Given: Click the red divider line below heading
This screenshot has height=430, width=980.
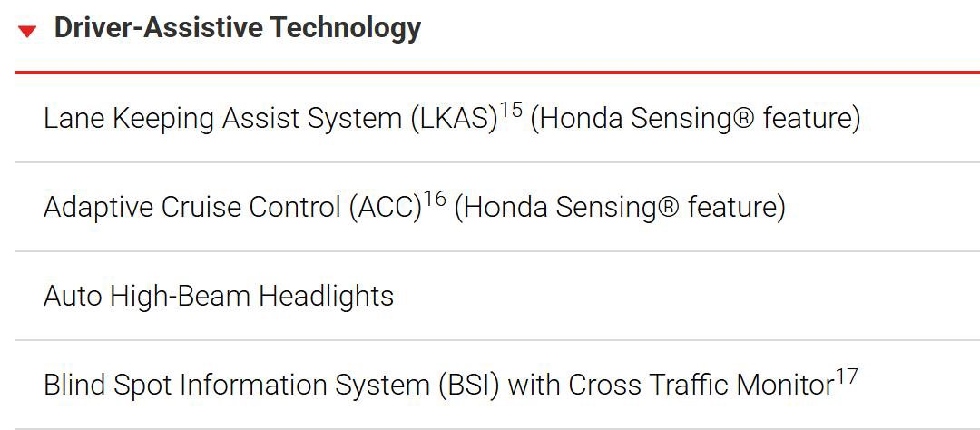Looking at the screenshot, I should 497,73.
